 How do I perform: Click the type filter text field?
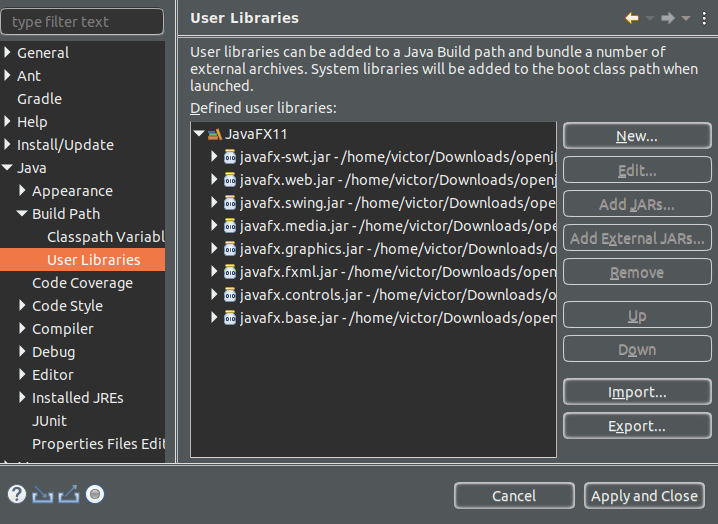82,22
